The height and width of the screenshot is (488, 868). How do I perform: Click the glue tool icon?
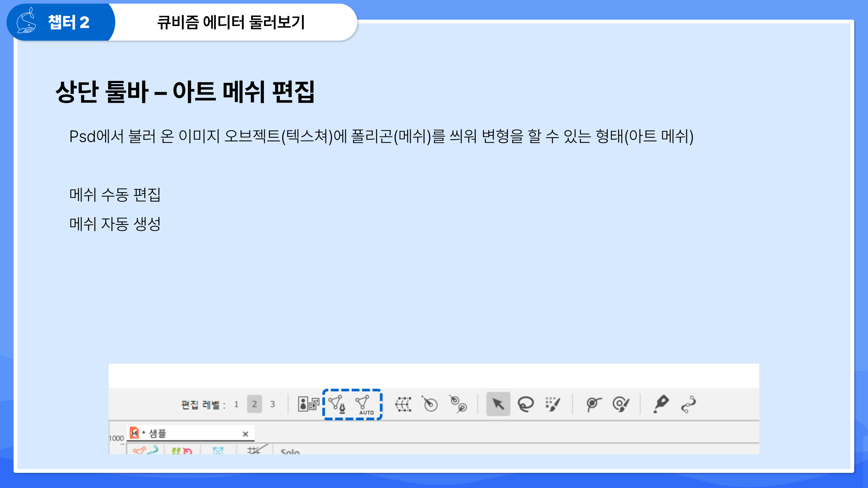(594, 404)
